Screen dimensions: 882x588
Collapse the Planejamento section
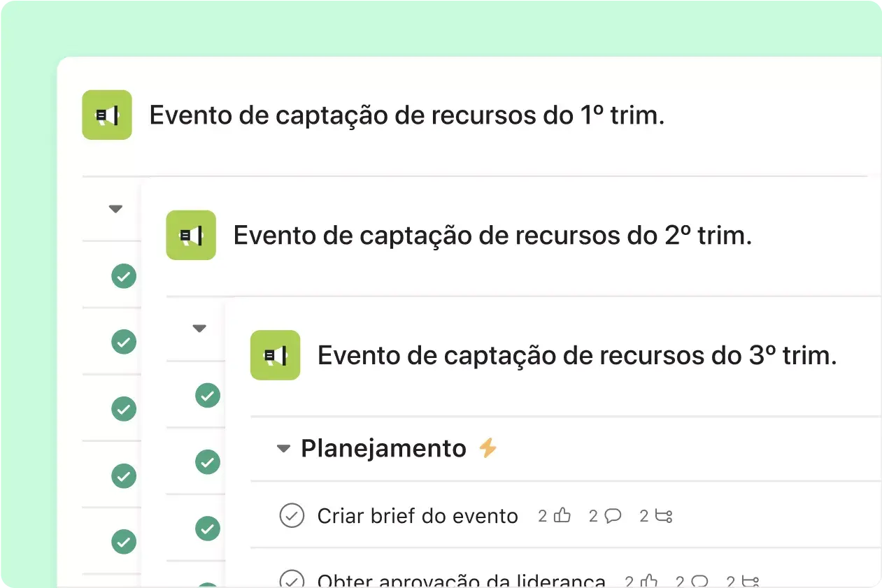coord(283,449)
